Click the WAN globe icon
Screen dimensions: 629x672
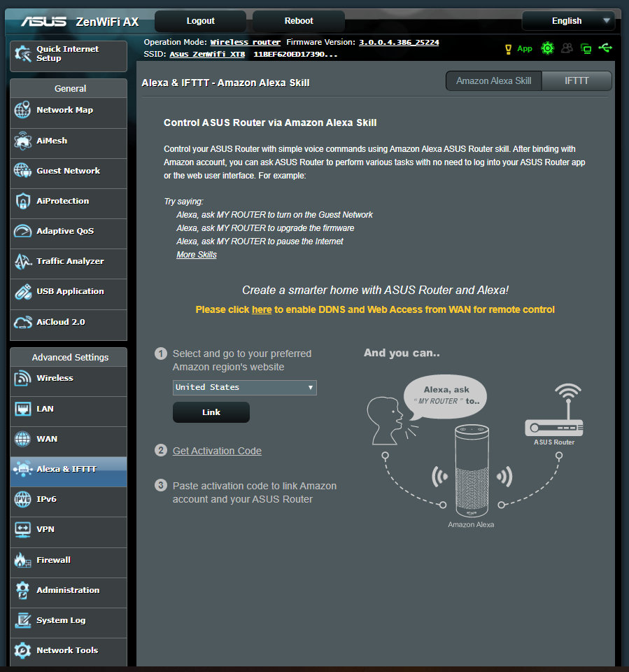[x=22, y=439]
